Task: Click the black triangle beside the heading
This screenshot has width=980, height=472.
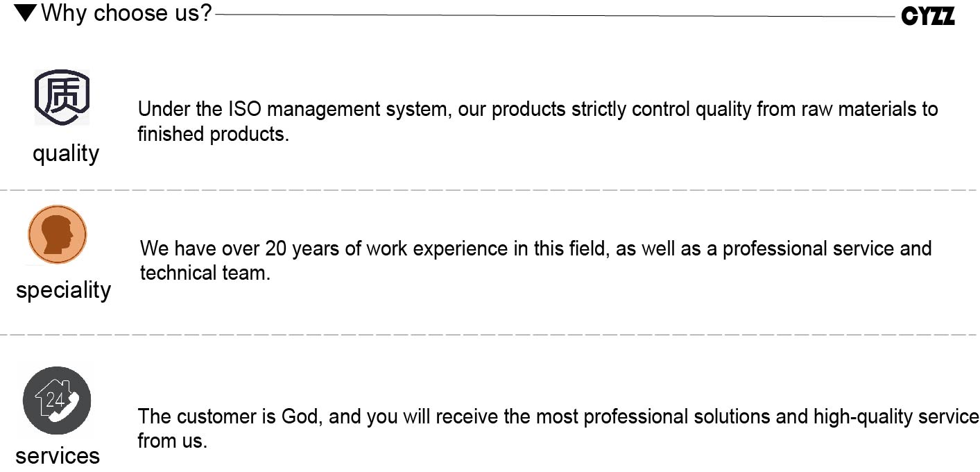Action: click(25, 12)
